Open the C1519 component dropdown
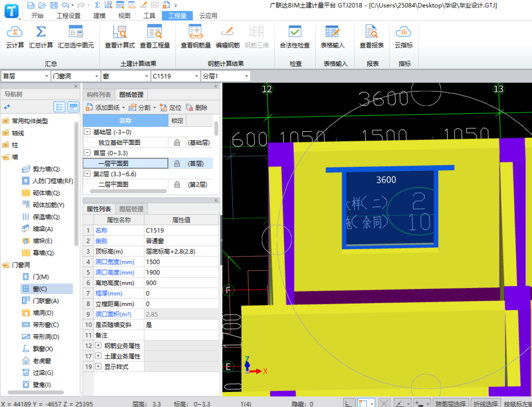Viewport: 532px width, 407px height. click(x=175, y=76)
